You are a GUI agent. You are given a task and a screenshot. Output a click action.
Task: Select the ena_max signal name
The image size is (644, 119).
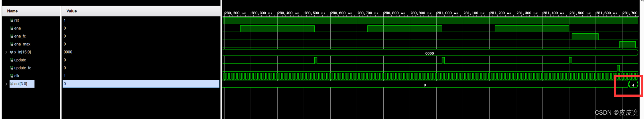(x=22, y=44)
